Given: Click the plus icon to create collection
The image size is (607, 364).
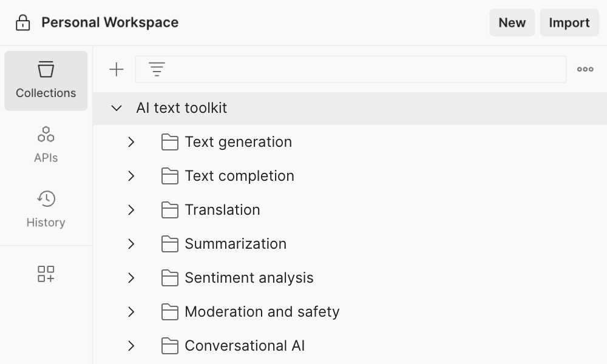Looking at the screenshot, I should [x=116, y=70].
